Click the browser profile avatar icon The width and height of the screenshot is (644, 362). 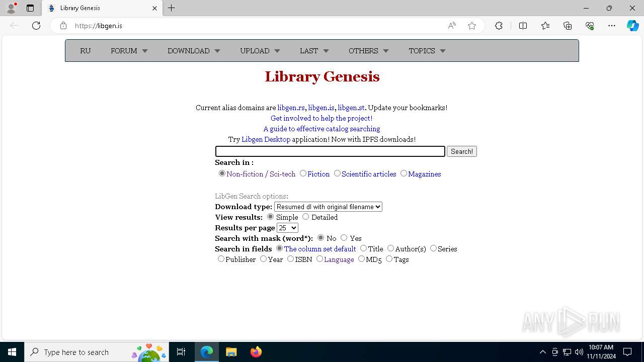click(x=11, y=8)
